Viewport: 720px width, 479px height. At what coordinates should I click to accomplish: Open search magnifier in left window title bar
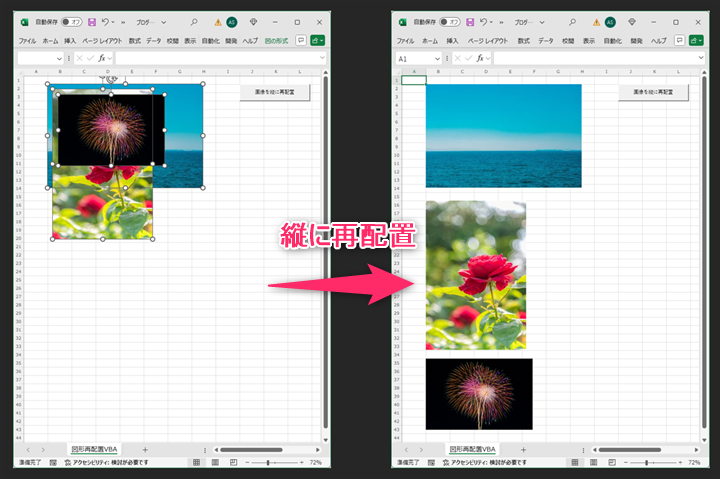pos(193,21)
